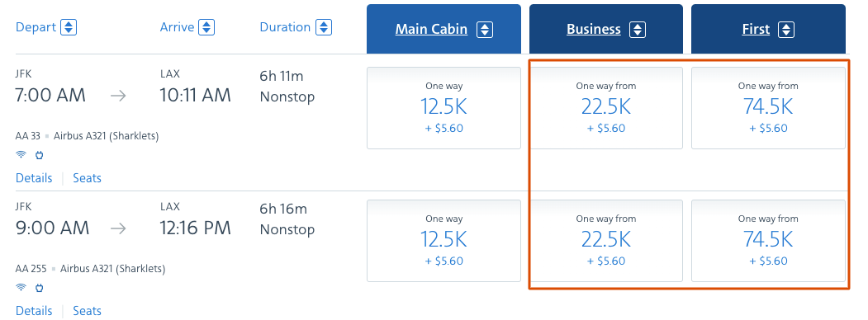868x320 pixels.
Task: View Seats for the 9:00 AM flight
Action: coord(87,311)
